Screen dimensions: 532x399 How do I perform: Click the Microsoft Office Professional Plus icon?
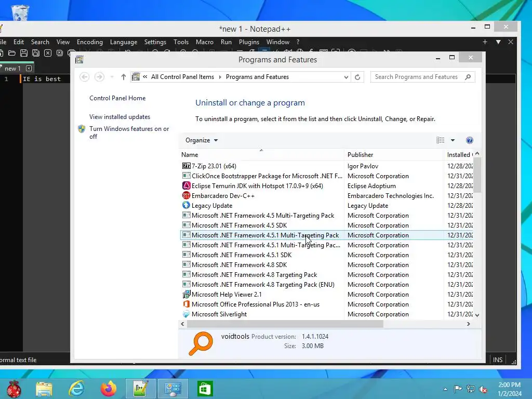[x=187, y=304]
